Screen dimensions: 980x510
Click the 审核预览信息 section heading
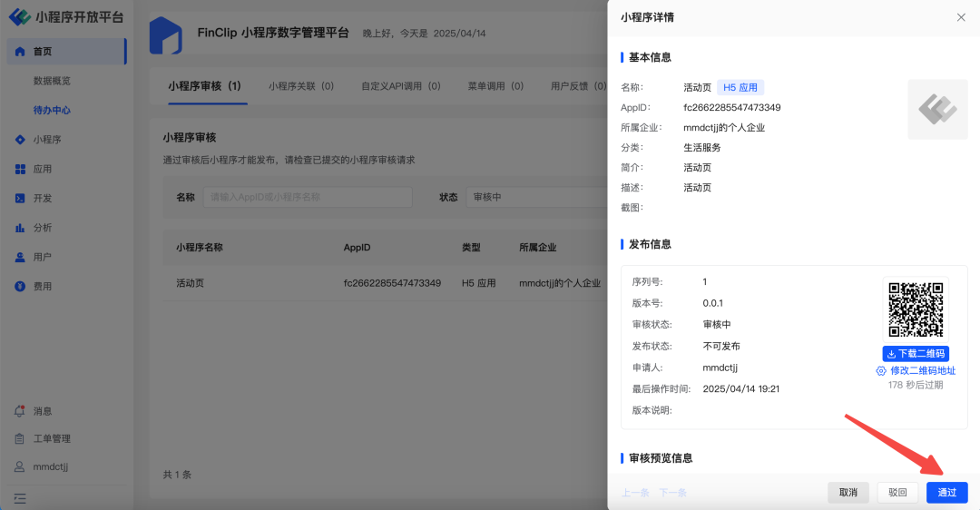[661, 458]
